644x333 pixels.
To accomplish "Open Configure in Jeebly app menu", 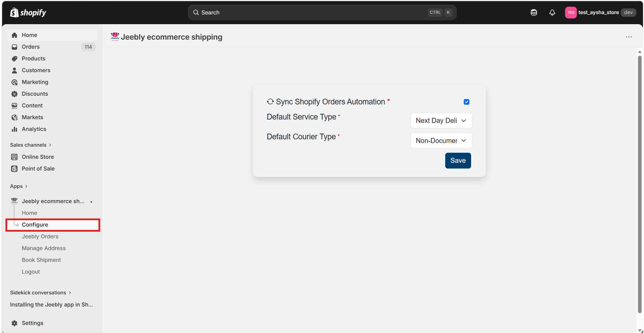I will pos(53,225).
